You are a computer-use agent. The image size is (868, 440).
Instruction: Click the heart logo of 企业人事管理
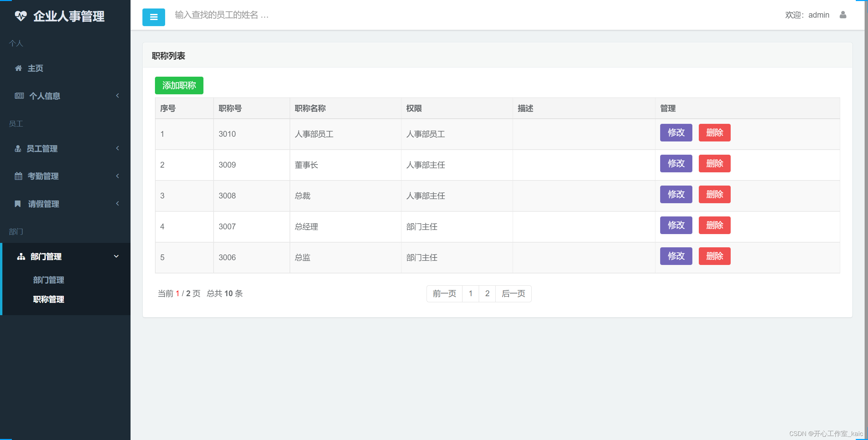click(21, 16)
